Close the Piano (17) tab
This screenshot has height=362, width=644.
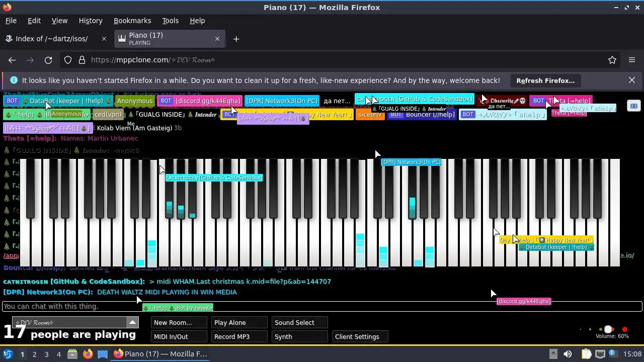pos(217,39)
